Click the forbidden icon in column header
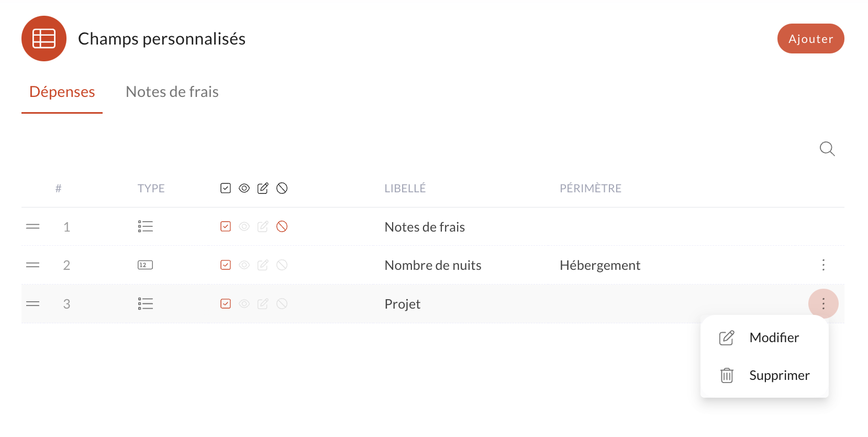 pyautogui.click(x=282, y=188)
